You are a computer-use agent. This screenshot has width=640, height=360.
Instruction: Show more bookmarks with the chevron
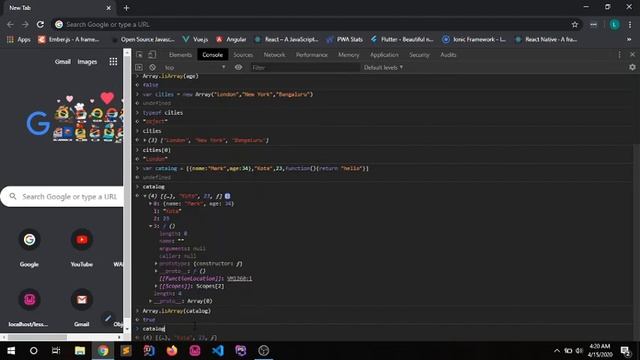point(629,39)
